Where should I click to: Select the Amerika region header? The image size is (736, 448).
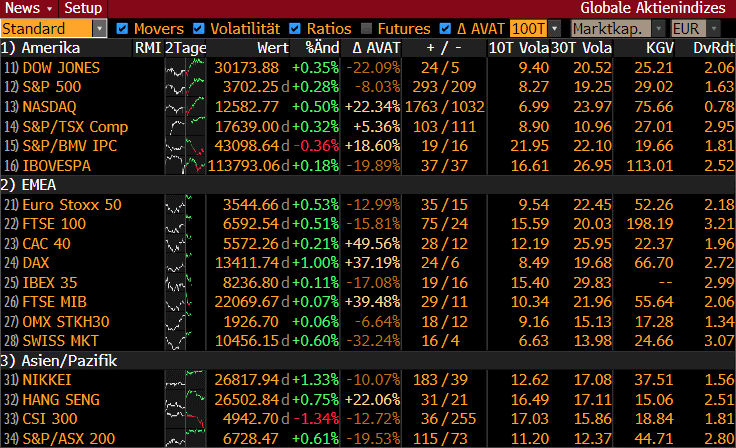tap(40, 48)
